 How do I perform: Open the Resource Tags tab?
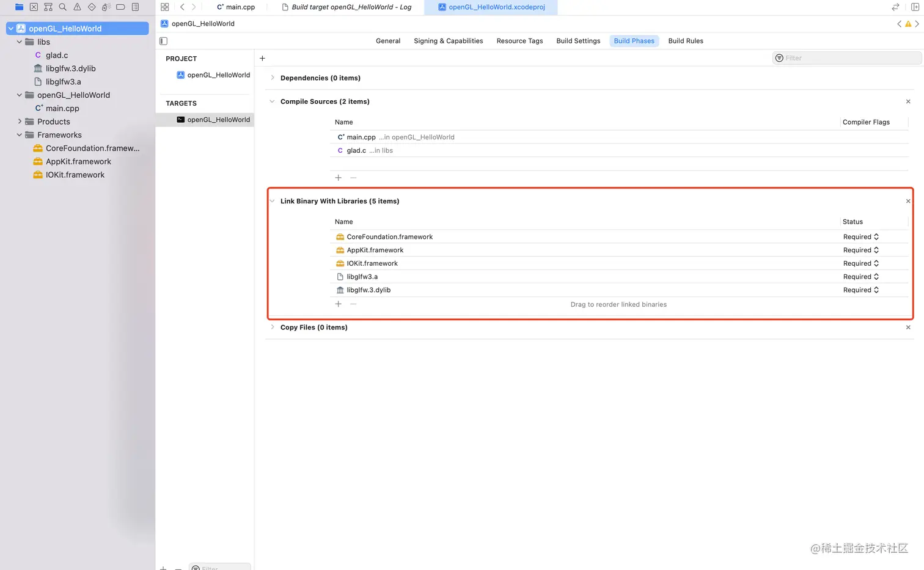[x=519, y=41]
